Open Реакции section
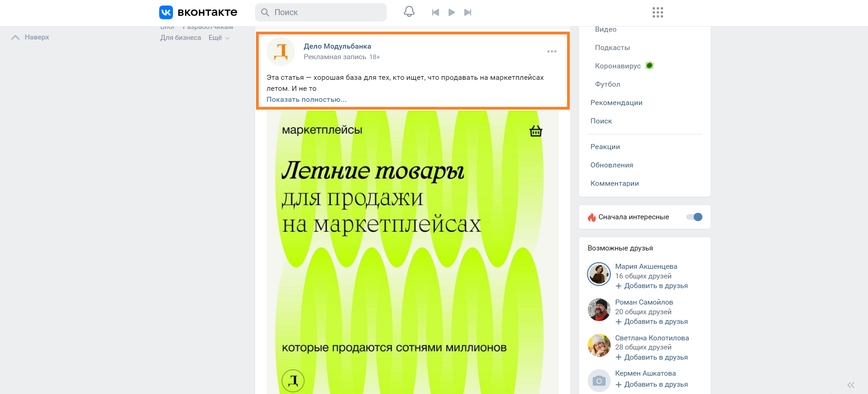 [605, 147]
